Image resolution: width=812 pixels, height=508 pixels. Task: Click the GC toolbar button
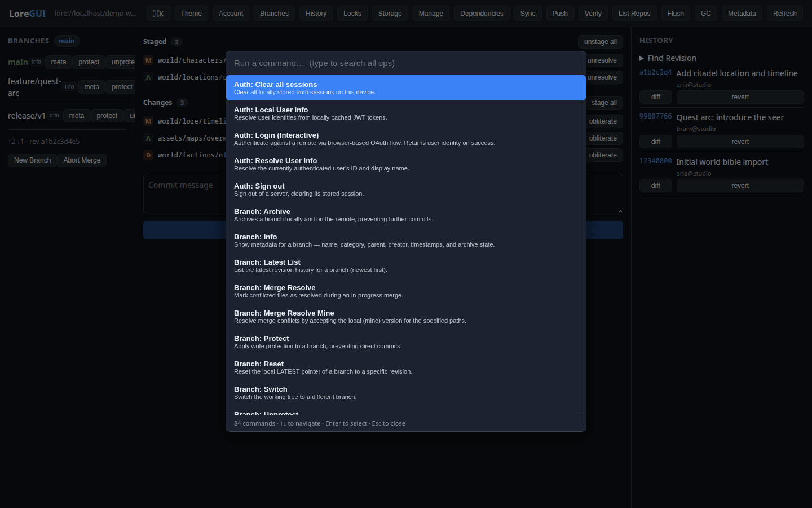(x=706, y=14)
